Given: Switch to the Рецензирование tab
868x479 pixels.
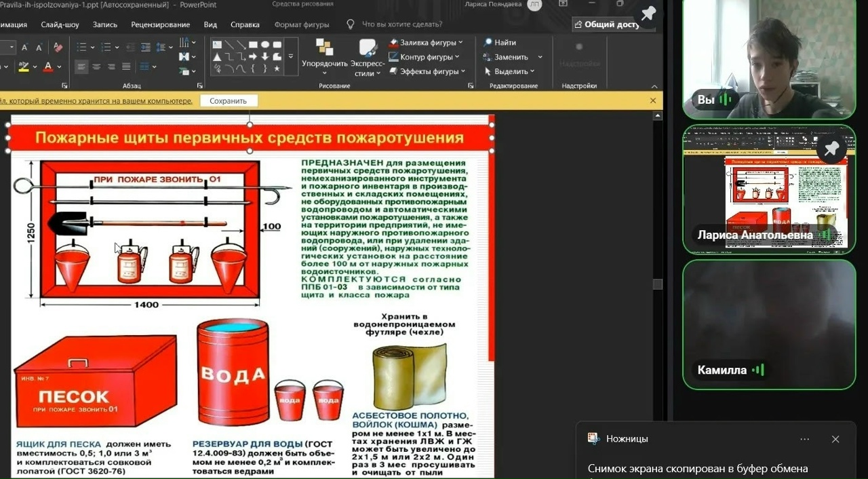Looking at the screenshot, I should (x=160, y=24).
